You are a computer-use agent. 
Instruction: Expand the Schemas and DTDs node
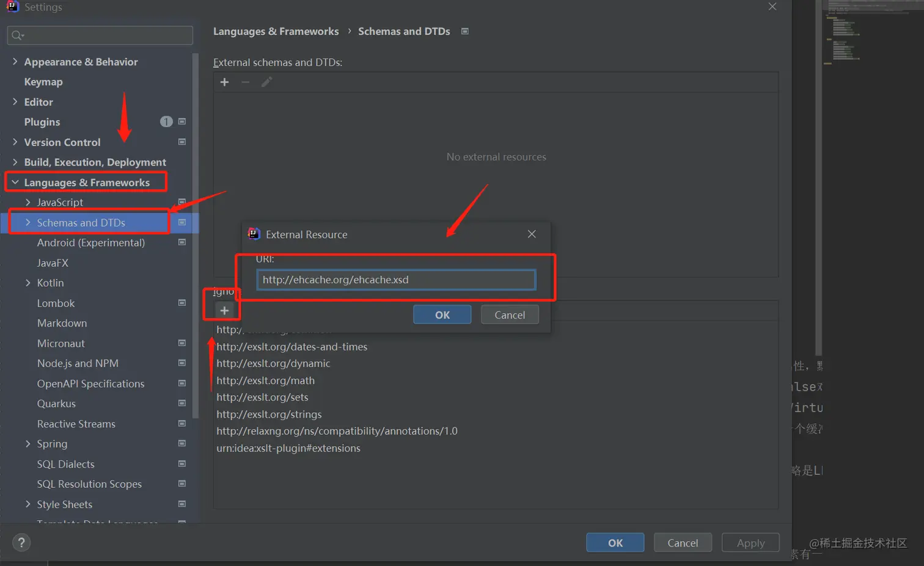point(28,222)
